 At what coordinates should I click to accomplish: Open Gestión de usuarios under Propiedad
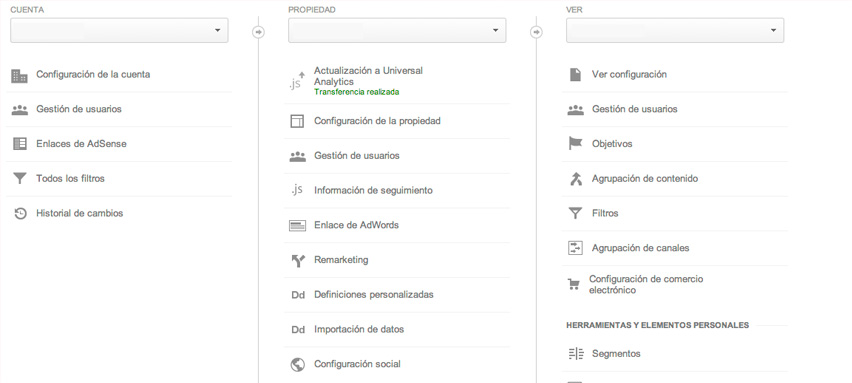click(x=356, y=156)
